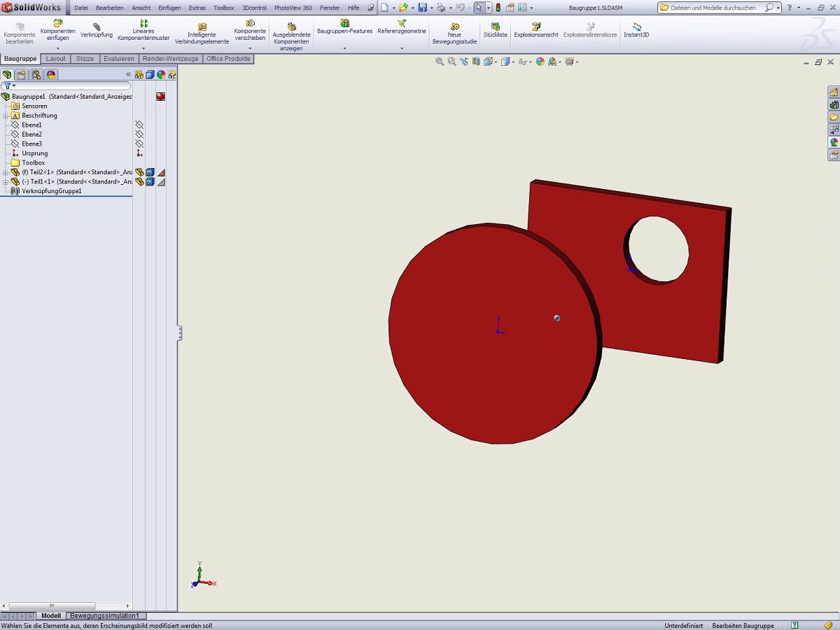Open Baugruppen-Features dropdown arrow
The image size is (840, 630).
[x=344, y=48]
